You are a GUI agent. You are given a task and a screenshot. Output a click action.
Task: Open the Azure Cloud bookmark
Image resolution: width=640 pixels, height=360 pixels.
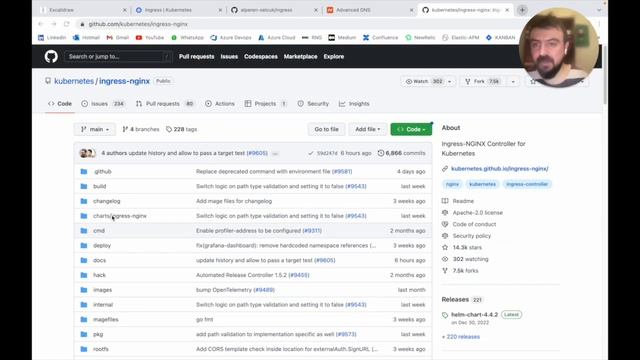[x=277, y=38]
